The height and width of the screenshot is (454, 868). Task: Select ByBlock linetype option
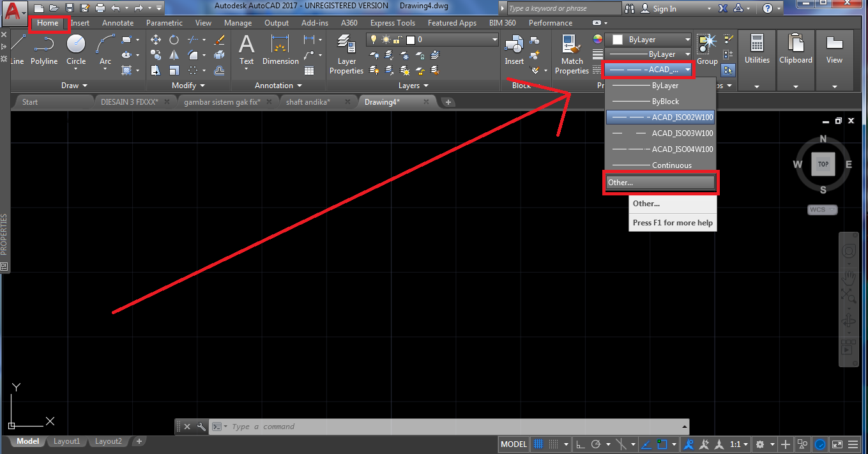pos(660,102)
